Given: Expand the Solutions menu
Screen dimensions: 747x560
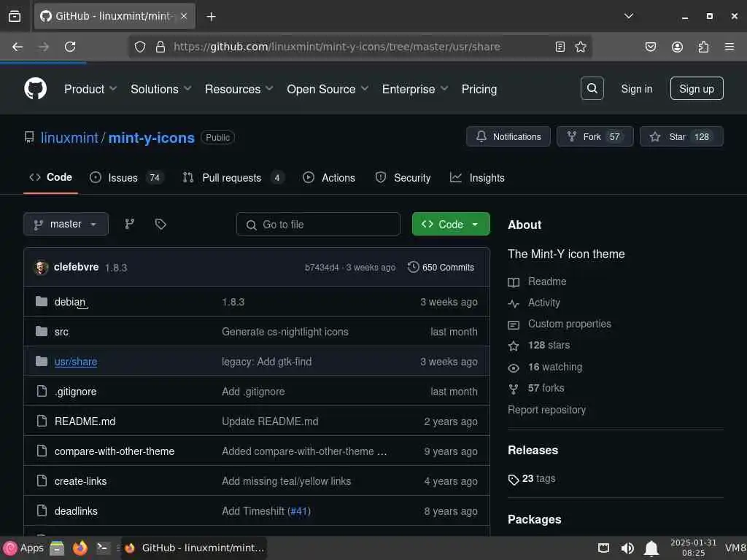Looking at the screenshot, I should pyautogui.click(x=161, y=89).
